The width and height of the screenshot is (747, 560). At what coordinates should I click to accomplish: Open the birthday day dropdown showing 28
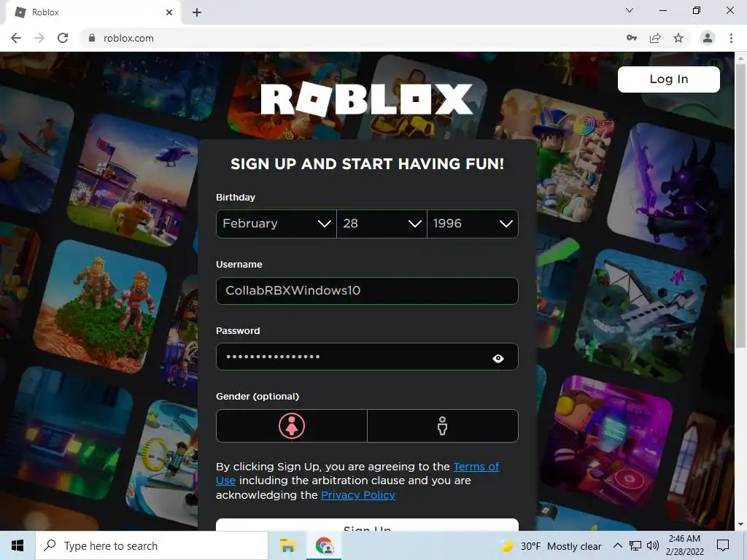tap(382, 223)
